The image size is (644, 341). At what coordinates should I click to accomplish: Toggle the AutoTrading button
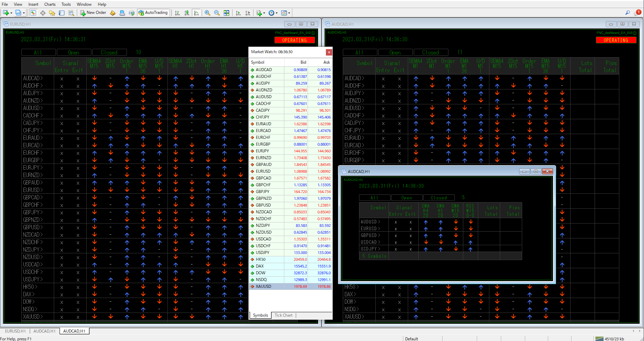[153, 13]
